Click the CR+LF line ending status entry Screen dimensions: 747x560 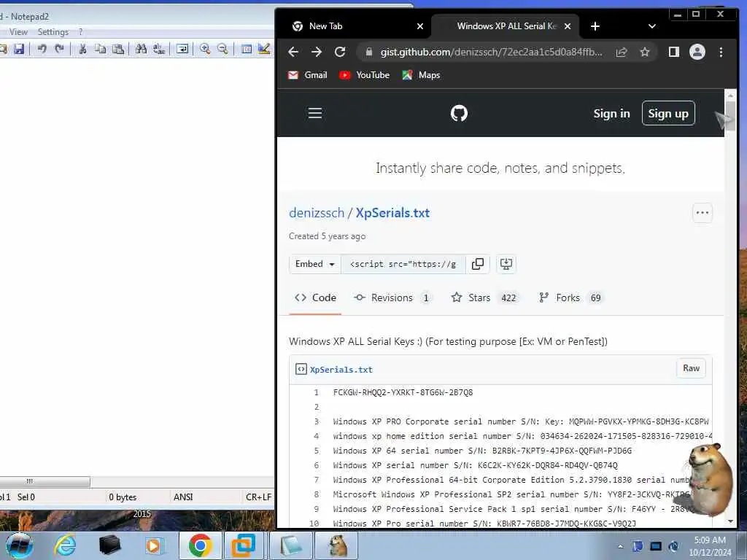(258, 497)
